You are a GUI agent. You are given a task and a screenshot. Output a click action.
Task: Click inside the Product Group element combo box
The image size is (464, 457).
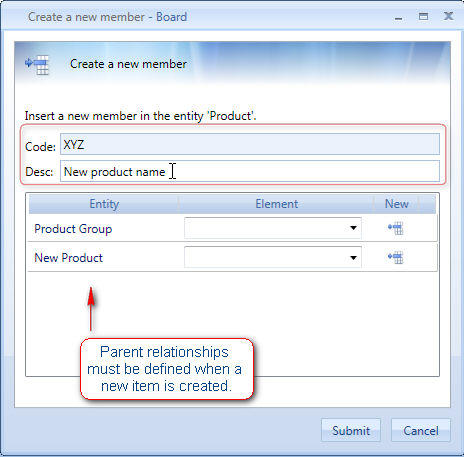coord(273,228)
